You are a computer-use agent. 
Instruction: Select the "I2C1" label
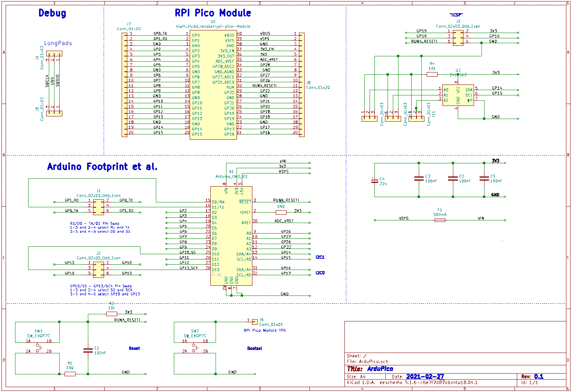click(x=320, y=257)
